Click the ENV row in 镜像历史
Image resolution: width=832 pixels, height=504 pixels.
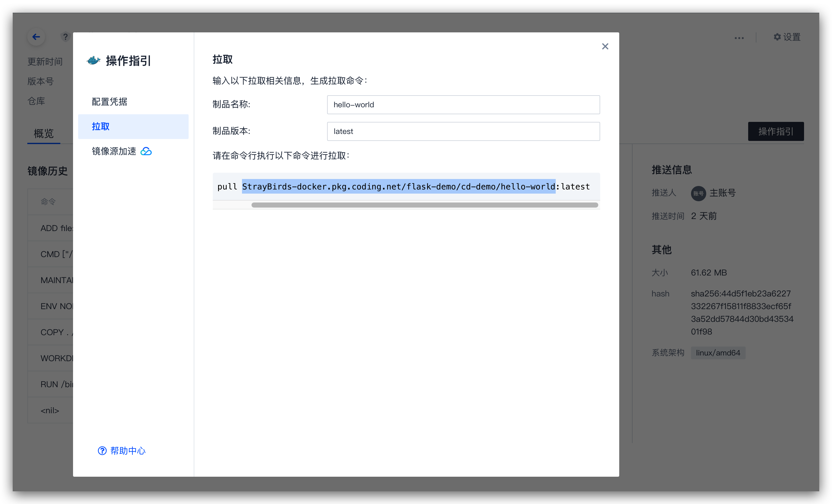(x=50, y=306)
